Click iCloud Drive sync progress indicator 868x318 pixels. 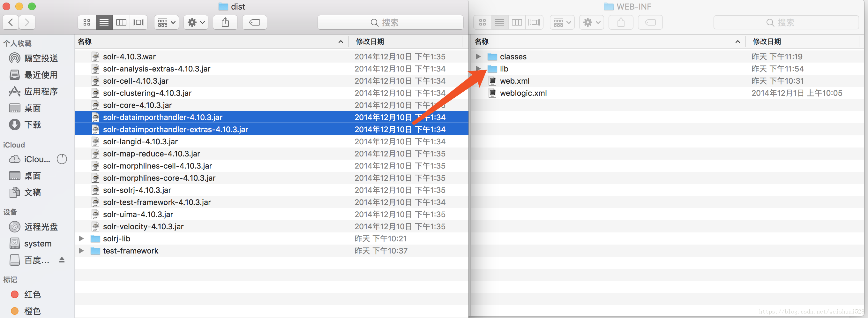pyautogui.click(x=62, y=159)
